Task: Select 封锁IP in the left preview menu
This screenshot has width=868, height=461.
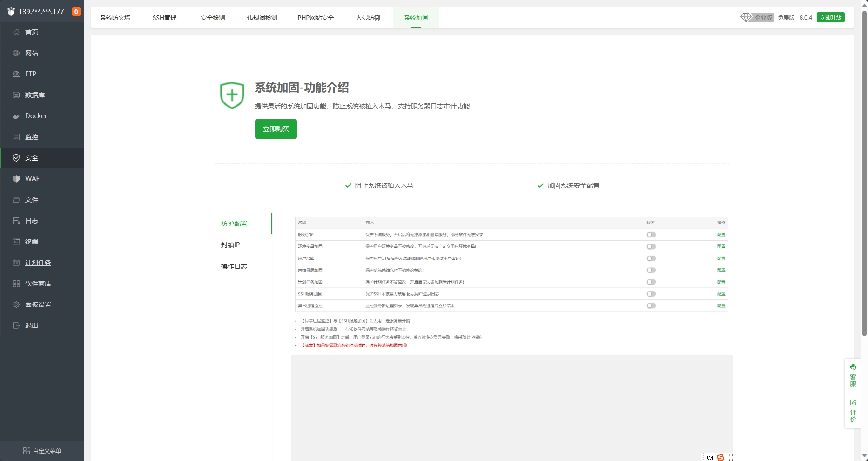Action: click(230, 245)
